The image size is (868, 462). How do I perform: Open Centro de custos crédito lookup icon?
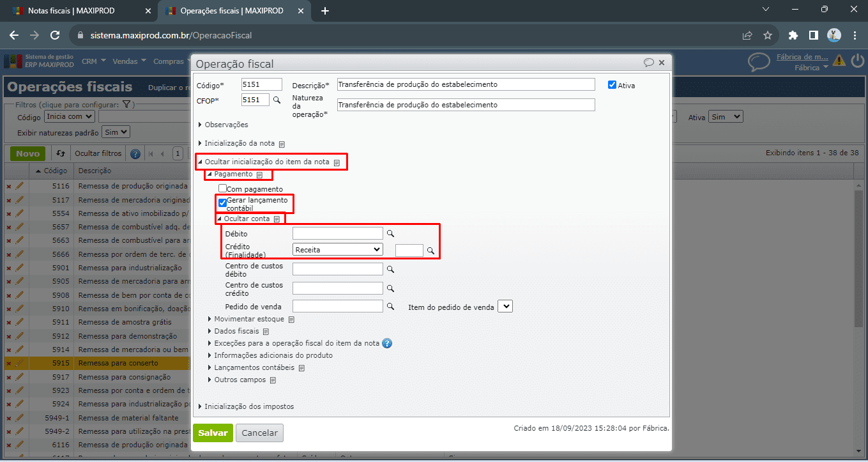pos(390,289)
